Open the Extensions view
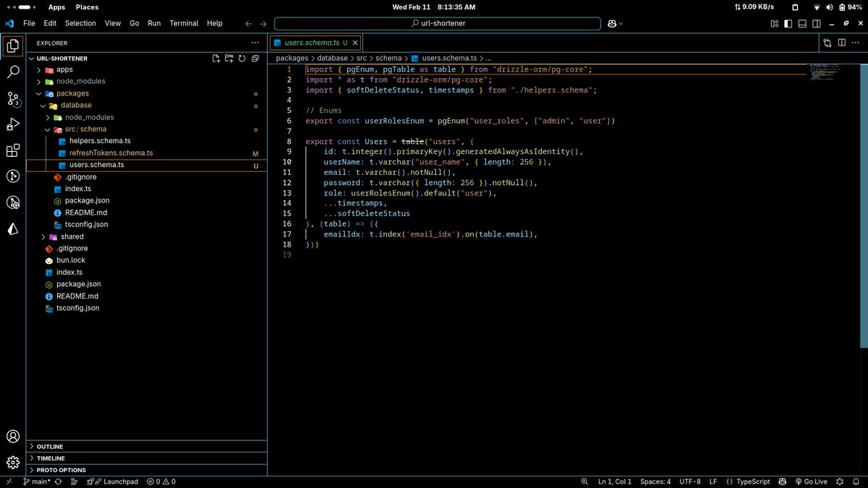The height and width of the screenshot is (488, 868). pos(12,150)
